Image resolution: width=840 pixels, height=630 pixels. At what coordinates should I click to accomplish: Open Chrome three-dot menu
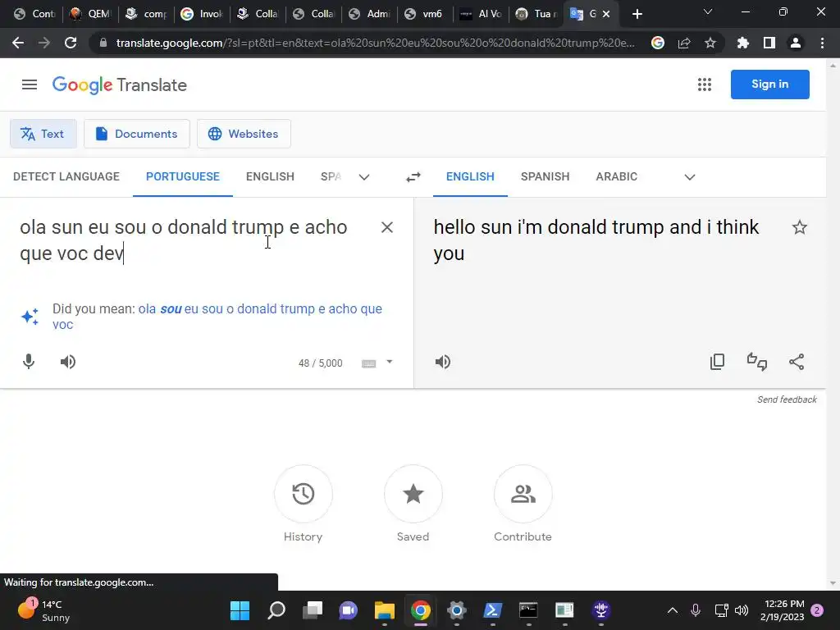[x=822, y=43]
